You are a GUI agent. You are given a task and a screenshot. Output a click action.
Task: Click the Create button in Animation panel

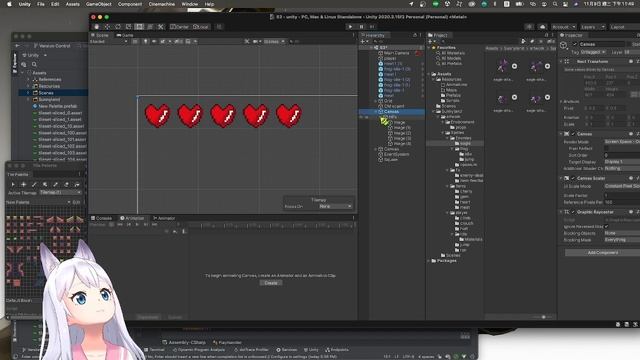(271, 283)
